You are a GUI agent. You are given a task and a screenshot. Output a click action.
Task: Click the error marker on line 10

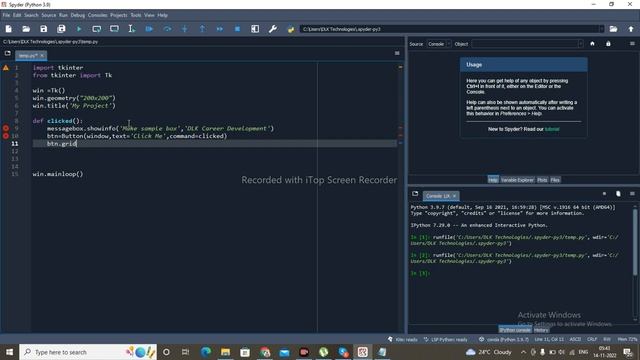click(6, 136)
